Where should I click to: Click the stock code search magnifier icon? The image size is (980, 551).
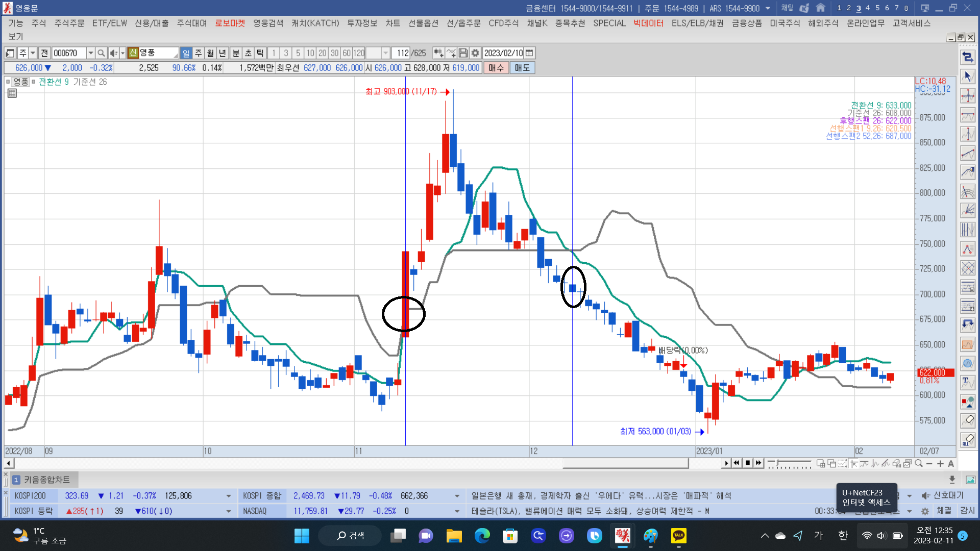point(101,53)
